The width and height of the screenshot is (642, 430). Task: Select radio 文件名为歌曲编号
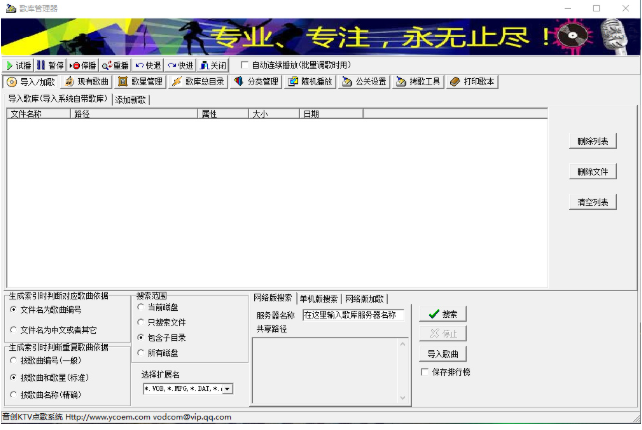pos(45,310)
